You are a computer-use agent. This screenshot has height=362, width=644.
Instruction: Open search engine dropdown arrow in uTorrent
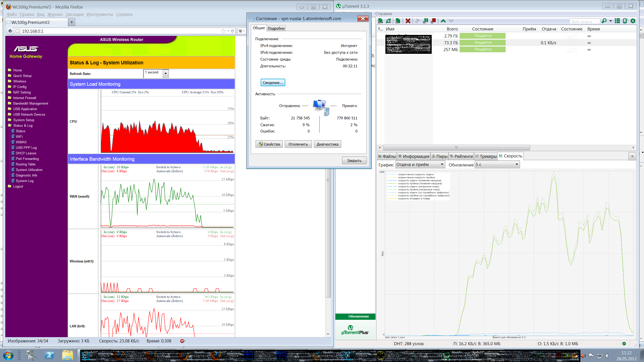coord(611,21)
